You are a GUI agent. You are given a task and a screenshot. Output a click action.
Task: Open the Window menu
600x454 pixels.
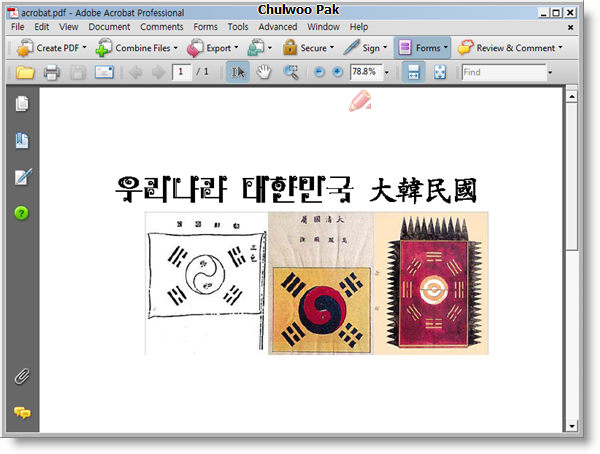pyautogui.click(x=323, y=27)
